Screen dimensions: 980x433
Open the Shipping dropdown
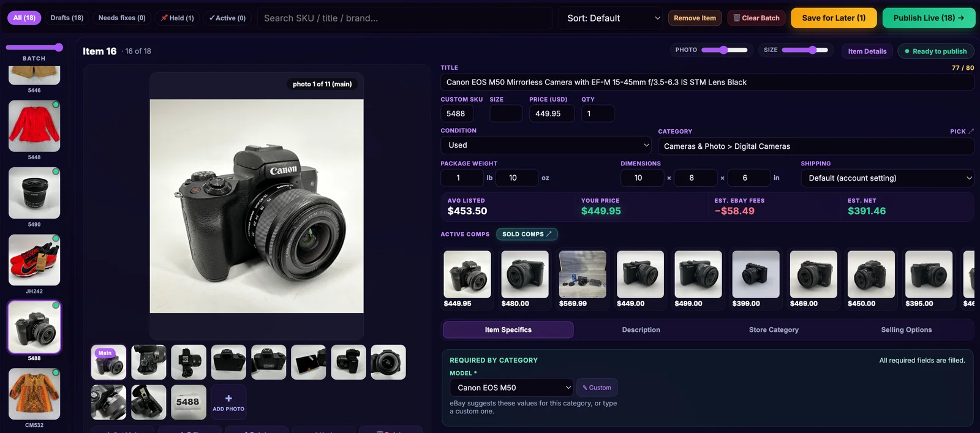coord(888,178)
